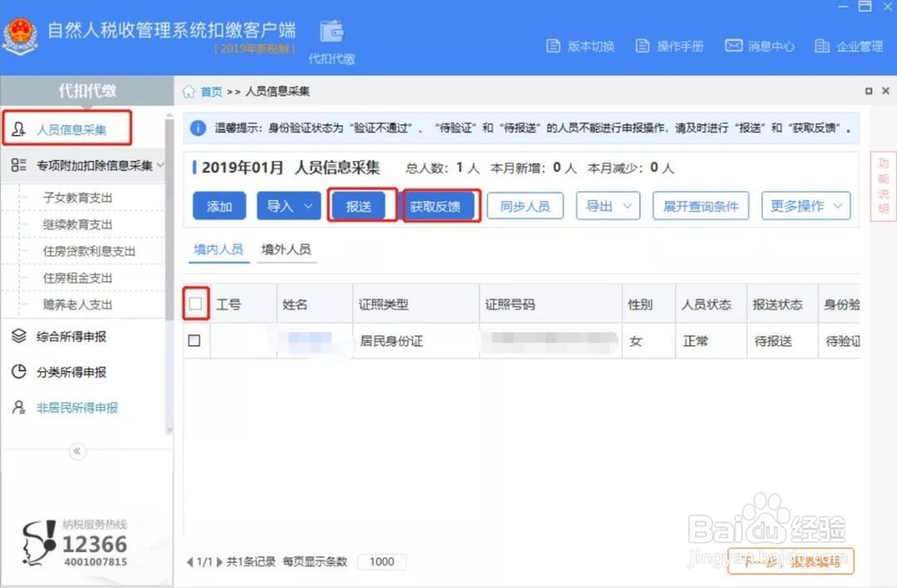897x588 pixels.
Task: Open 企业管理 enterprise management
Action: (849, 47)
